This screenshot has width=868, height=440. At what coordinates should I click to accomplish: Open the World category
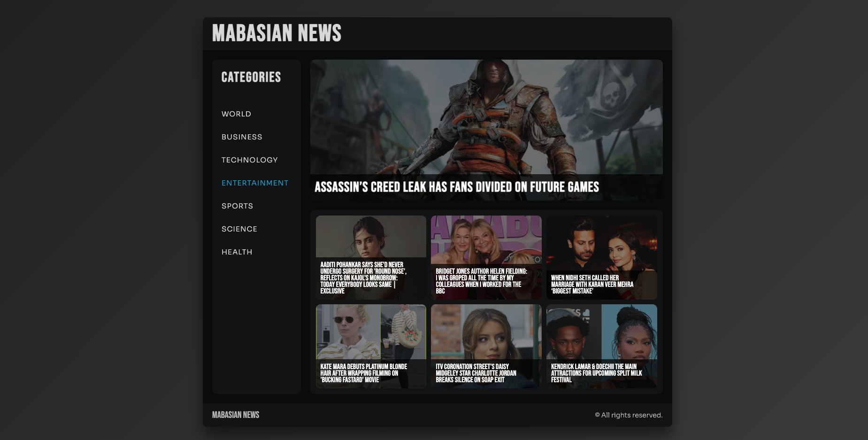click(236, 114)
